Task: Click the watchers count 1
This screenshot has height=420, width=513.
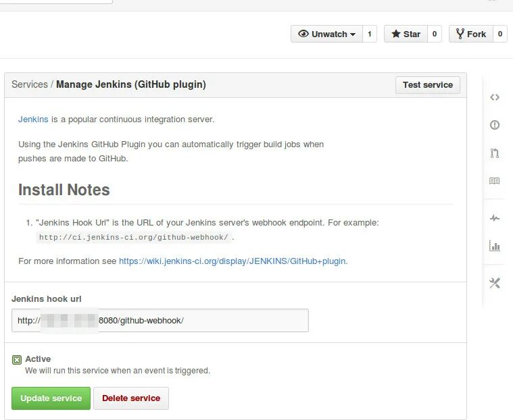Action: pyautogui.click(x=369, y=34)
